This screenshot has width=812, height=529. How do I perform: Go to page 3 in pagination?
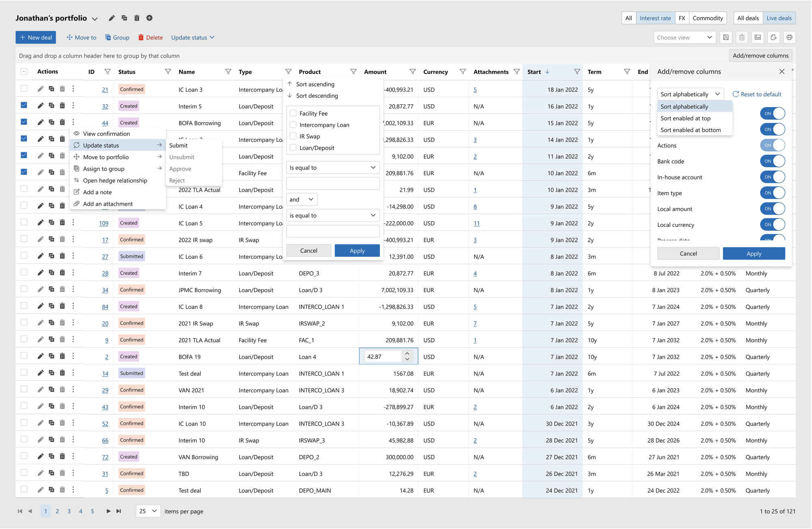[69, 511]
